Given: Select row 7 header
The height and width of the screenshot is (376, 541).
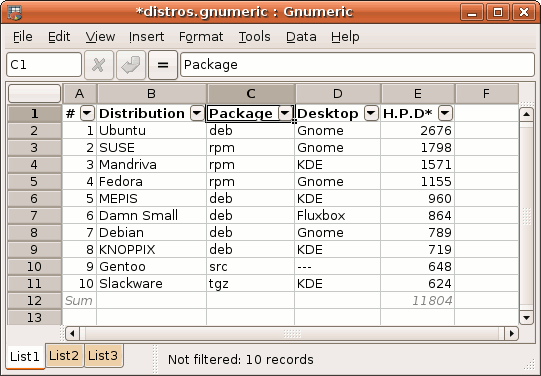Looking at the screenshot, I should pos(35,216).
